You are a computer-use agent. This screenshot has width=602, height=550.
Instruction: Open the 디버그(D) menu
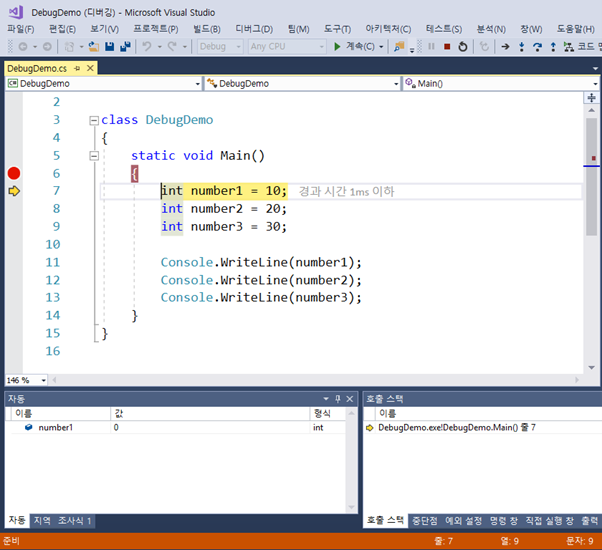[x=253, y=29]
